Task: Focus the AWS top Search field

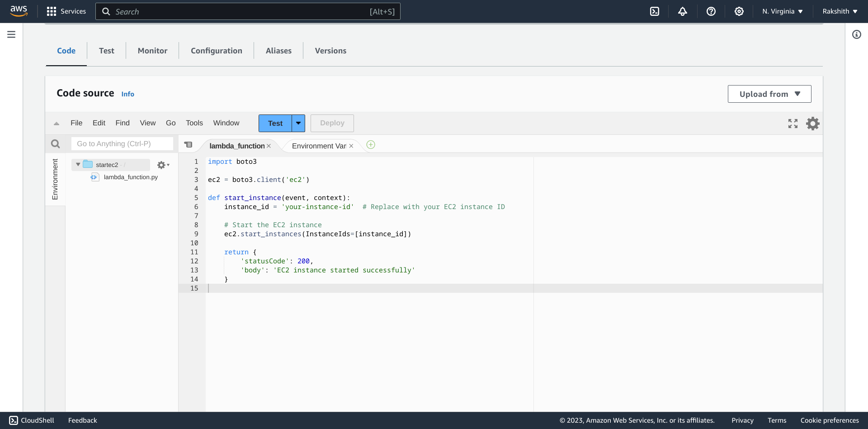Action: tap(248, 11)
